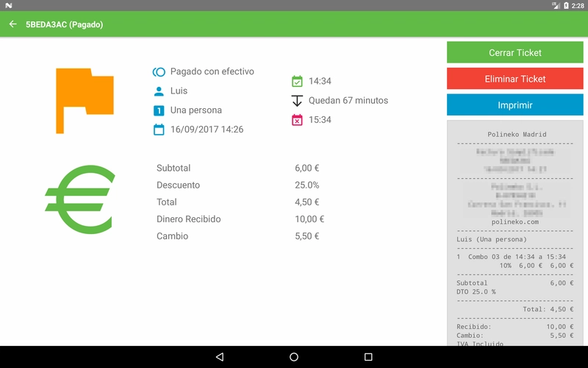Select the Descuento 25.0% row

(x=239, y=185)
